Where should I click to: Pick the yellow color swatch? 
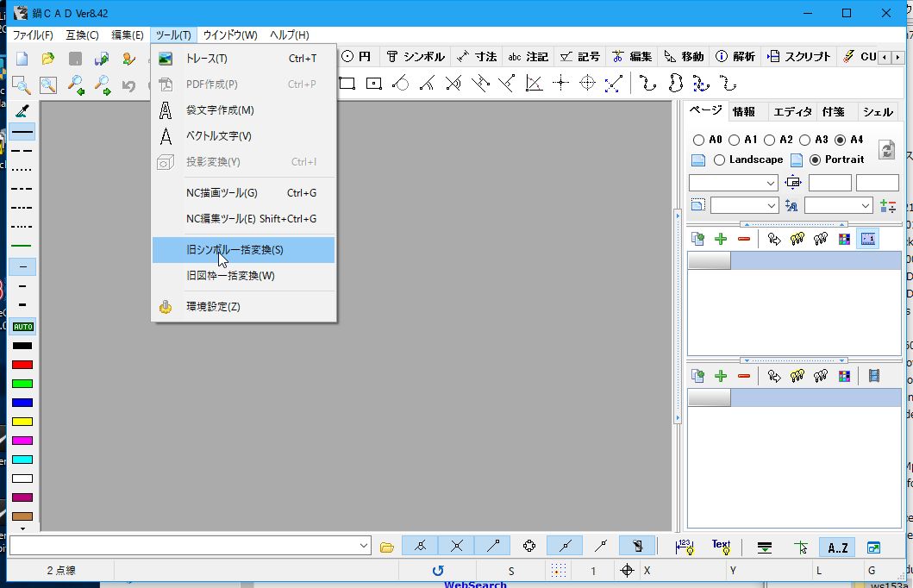[x=22, y=422]
